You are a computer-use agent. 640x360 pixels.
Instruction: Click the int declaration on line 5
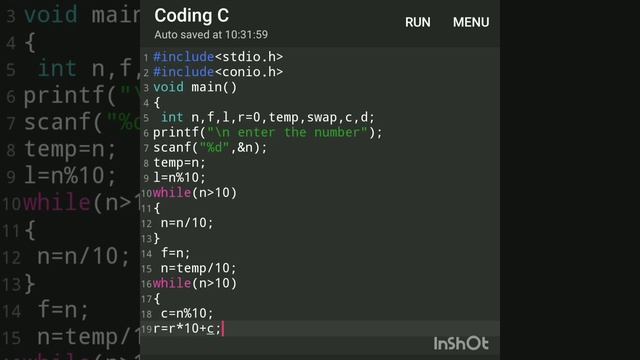point(268,118)
